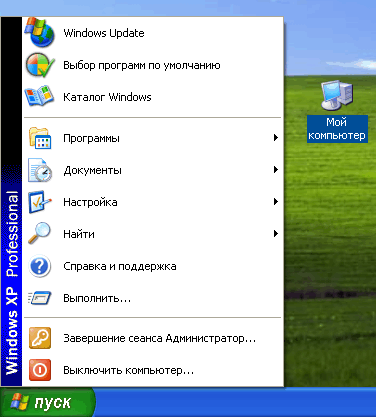Click the пуск Start button
The image size is (376, 417).
tap(47, 402)
